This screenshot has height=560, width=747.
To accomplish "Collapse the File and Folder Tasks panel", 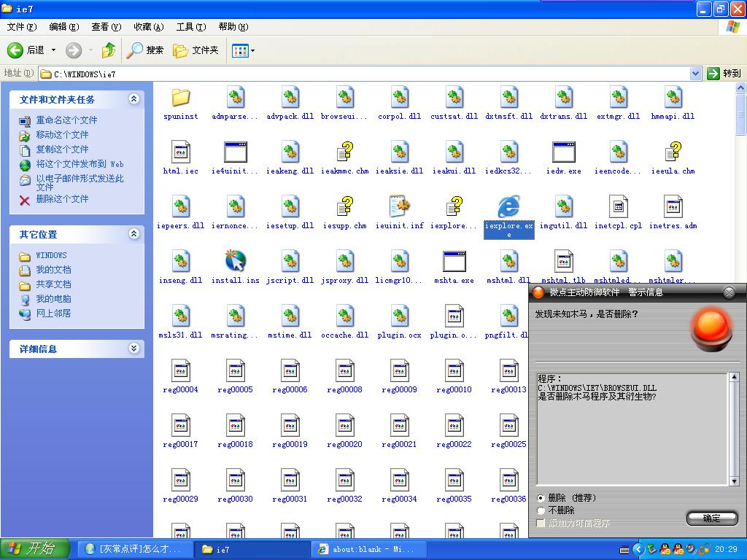I will (x=134, y=99).
